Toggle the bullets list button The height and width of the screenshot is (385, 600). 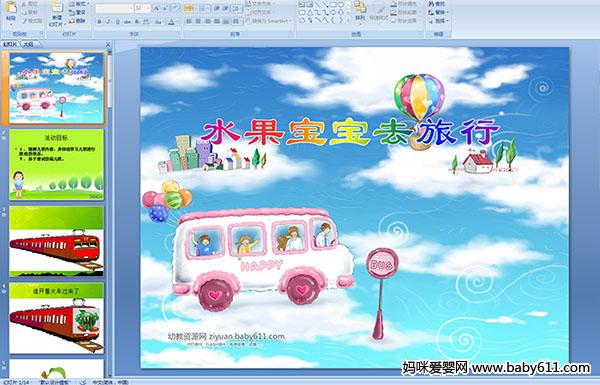coord(189,8)
